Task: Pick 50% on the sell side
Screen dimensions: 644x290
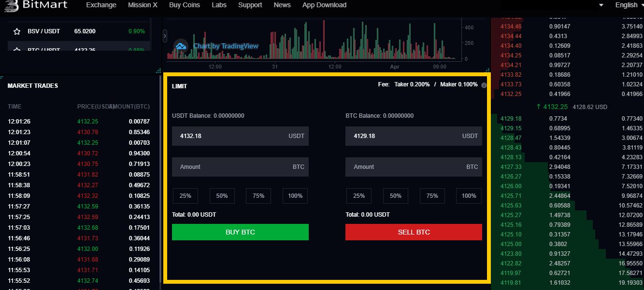Action: (x=396, y=196)
